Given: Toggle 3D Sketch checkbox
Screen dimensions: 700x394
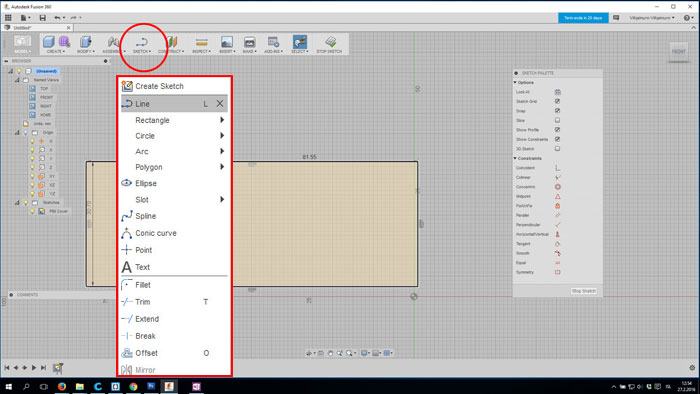Looking at the screenshot, I should click(x=557, y=149).
